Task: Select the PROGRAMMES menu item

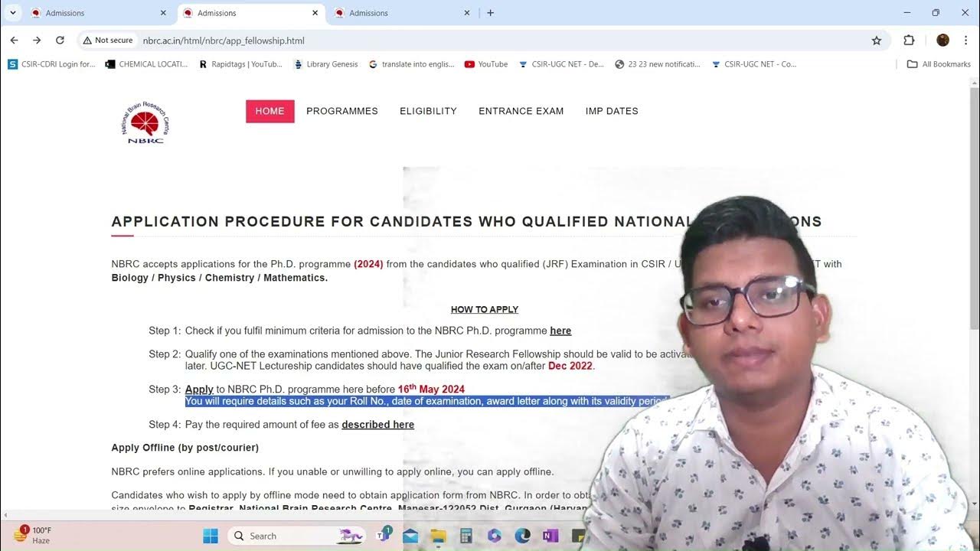Action: click(x=342, y=111)
